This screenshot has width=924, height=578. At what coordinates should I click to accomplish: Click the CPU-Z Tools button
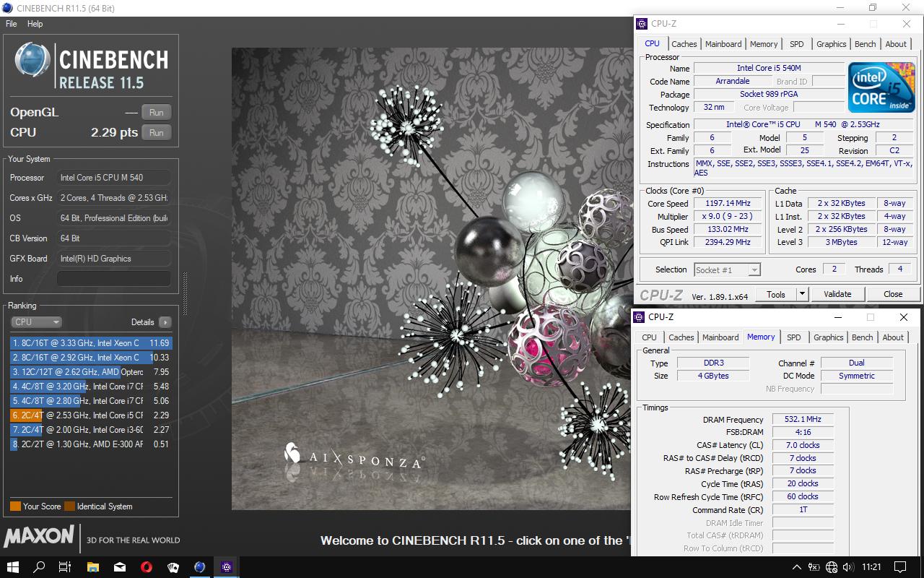(776, 294)
